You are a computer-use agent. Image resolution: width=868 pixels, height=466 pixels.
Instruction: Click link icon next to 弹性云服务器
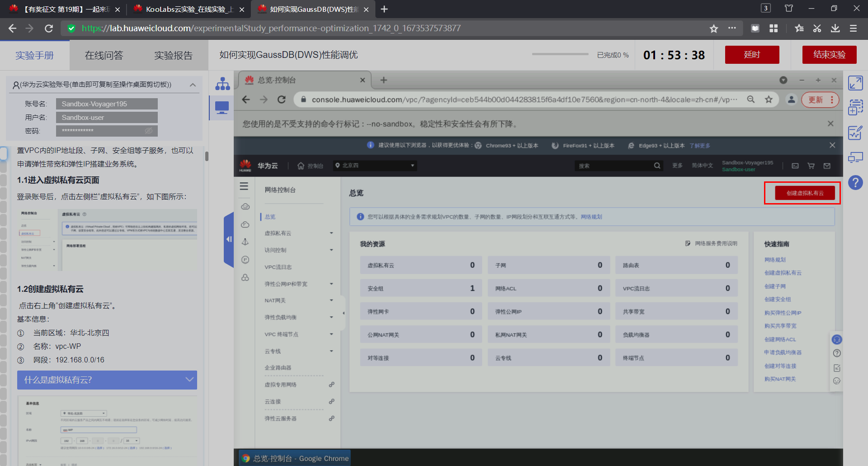331,418
